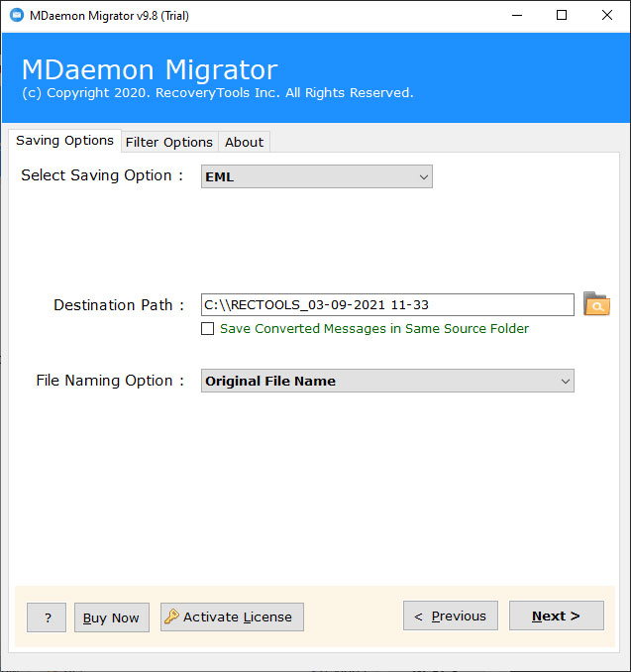Go back with the Previous button
The height and width of the screenshot is (672, 631).
click(x=451, y=616)
